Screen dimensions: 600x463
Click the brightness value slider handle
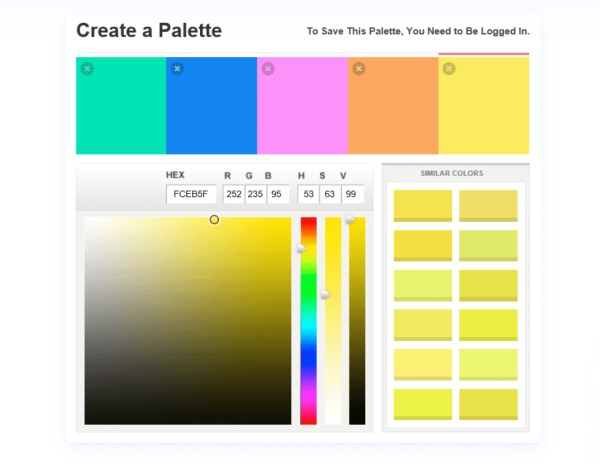point(350,219)
